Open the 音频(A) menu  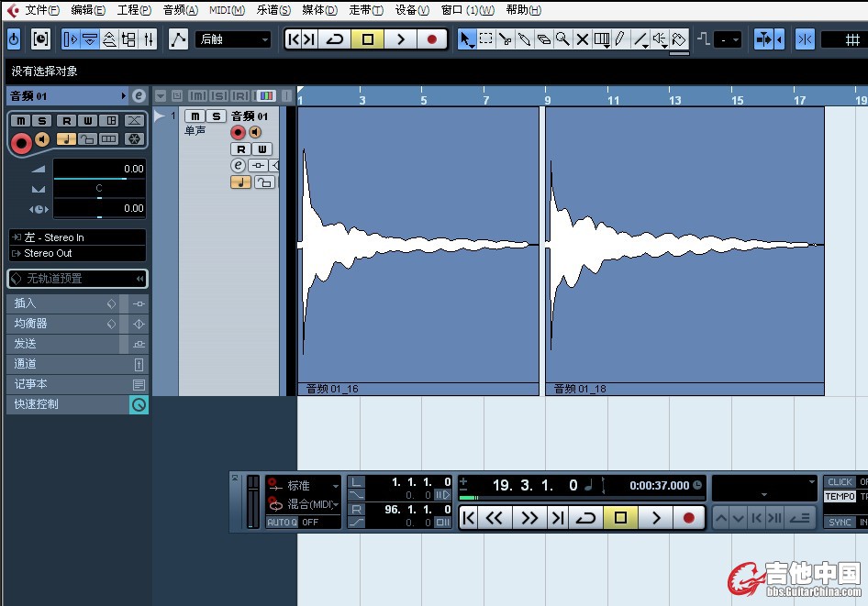[x=180, y=10]
